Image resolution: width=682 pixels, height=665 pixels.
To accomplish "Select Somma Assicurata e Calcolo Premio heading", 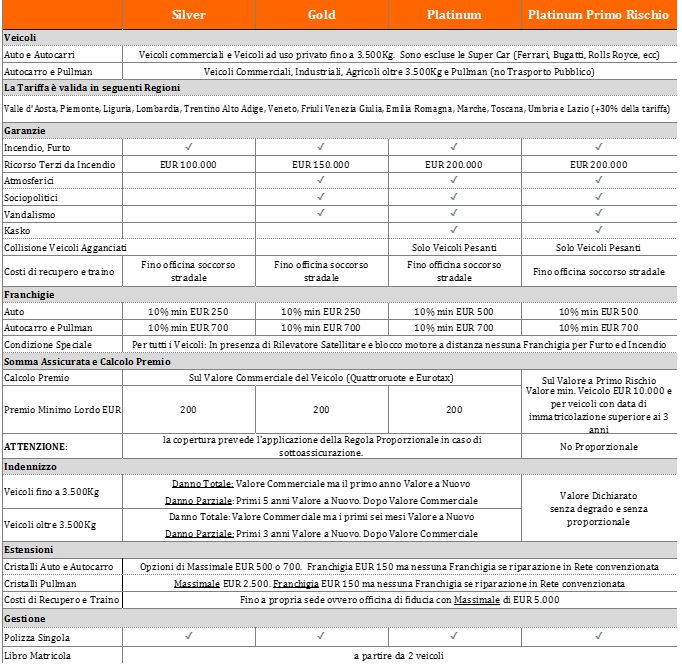I will (x=87, y=362).
